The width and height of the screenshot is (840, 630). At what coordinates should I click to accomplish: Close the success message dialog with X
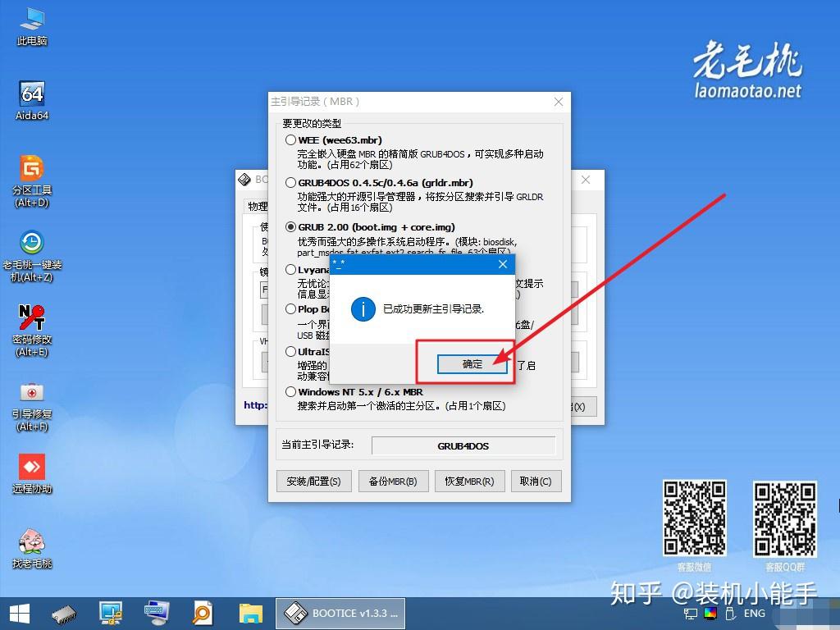click(503, 264)
